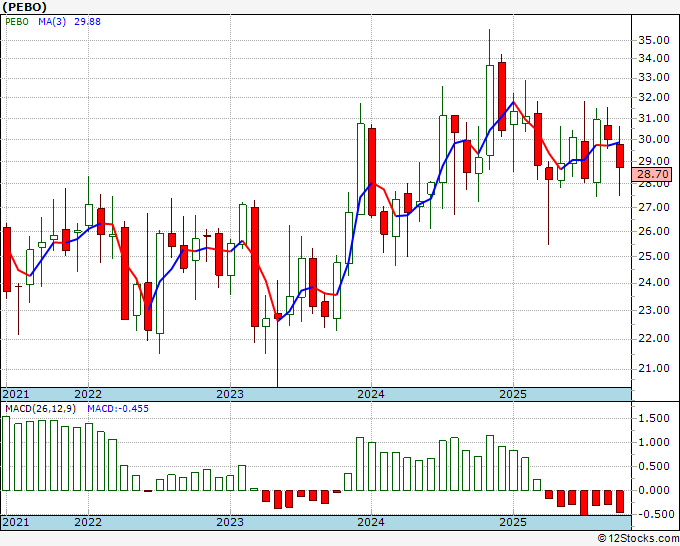Click the 35.00 price axis label
The width and height of the screenshot is (680, 546).
(x=654, y=40)
